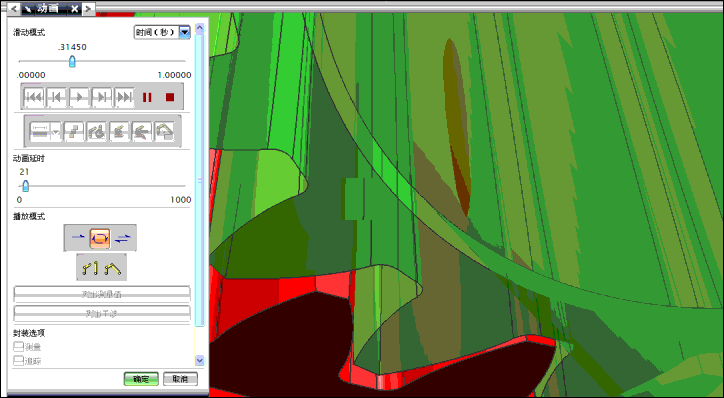Check the 测量 checkbox

point(18,347)
